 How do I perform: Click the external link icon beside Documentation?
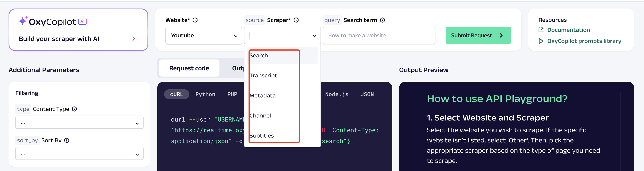coord(541,30)
